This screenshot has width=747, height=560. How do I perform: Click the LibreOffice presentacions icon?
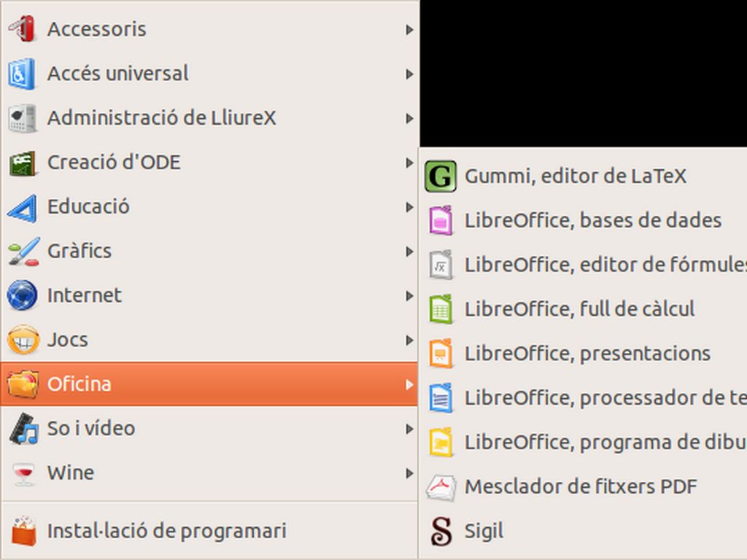coord(441,354)
